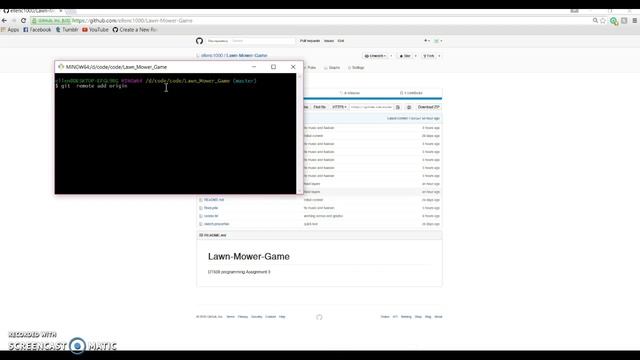Viewport: 640px width, 360px height.
Task: Click the zoom magnifier icon in address bar
Action: [x=595, y=20]
